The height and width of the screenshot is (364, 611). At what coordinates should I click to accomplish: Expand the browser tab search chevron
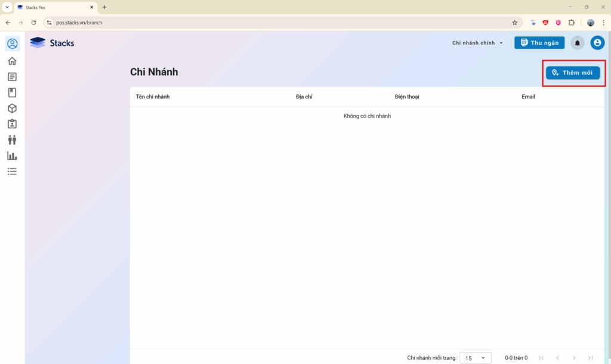point(7,7)
